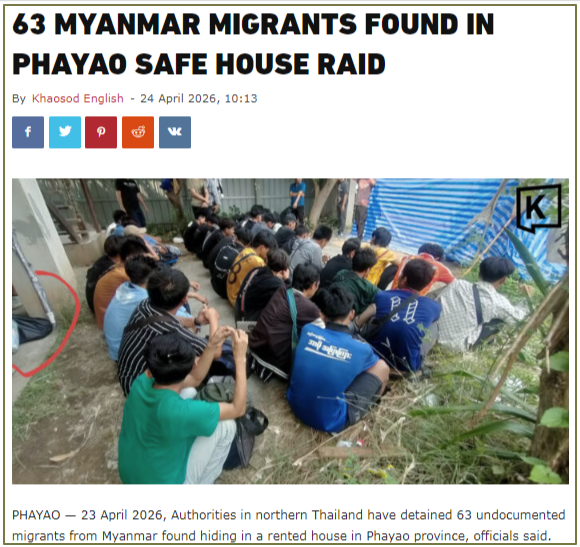580x547 pixels.
Task: Click the PHAYAO dateline paragraph text
Action: pyautogui.click(x=289, y=525)
